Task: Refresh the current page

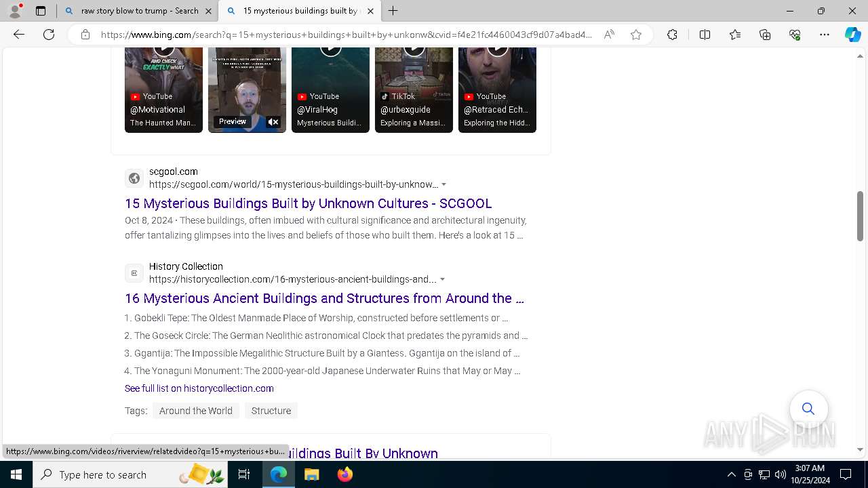Action: (49, 35)
